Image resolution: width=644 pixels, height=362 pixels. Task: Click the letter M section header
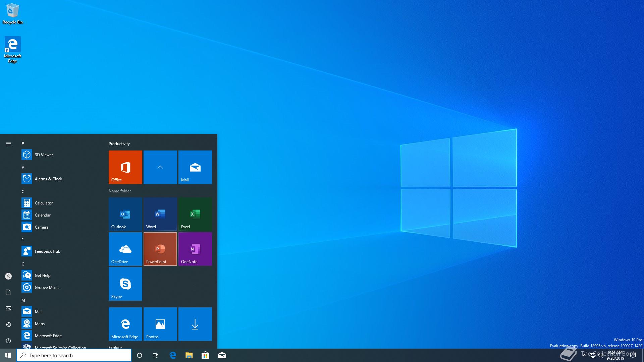[23, 300]
